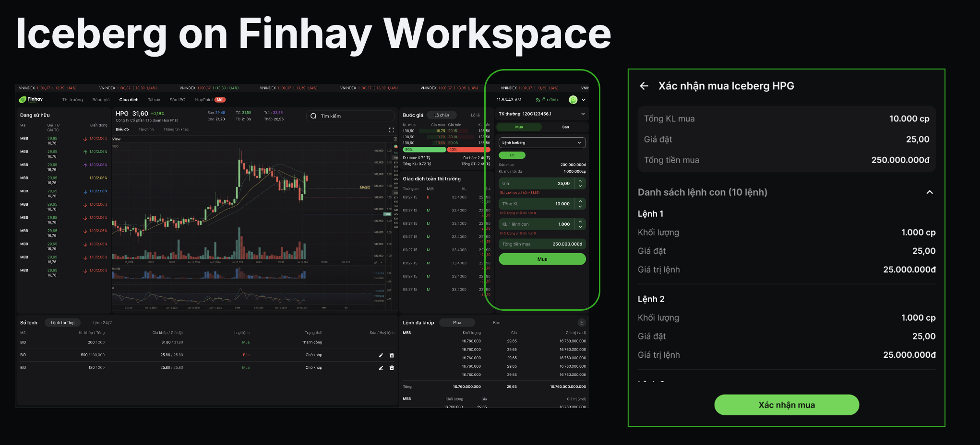
Task: Click the chart View button
Action: (116, 139)
